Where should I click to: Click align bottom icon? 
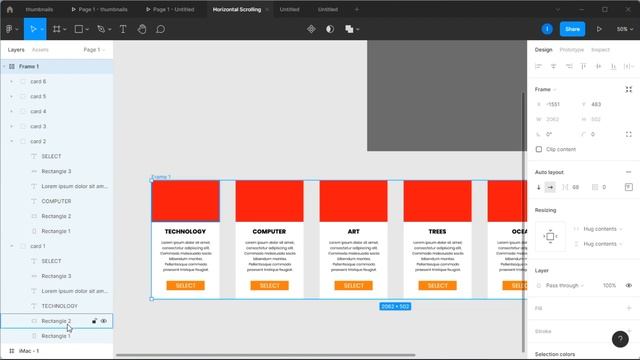(613, 66)
